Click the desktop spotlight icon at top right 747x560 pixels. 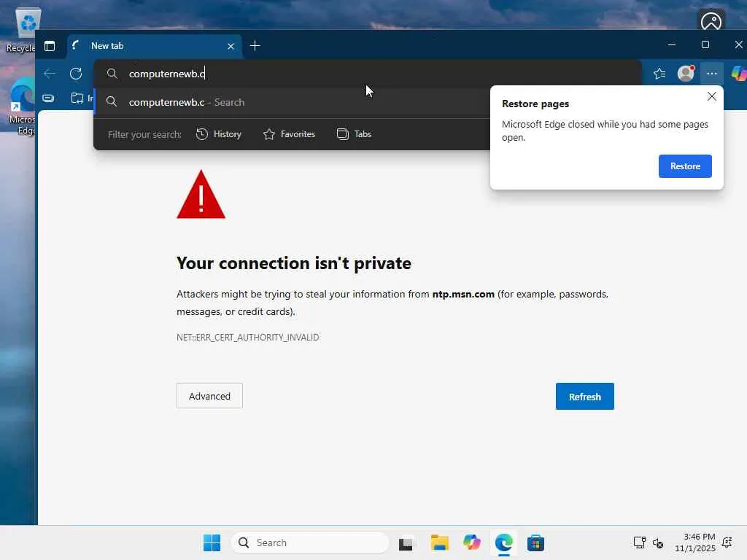711,21
